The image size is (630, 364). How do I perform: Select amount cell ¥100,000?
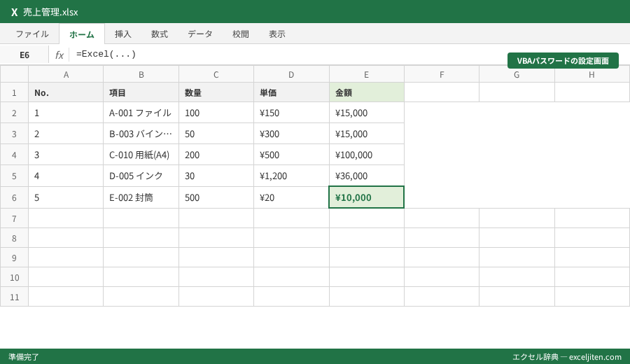[366, 155]
